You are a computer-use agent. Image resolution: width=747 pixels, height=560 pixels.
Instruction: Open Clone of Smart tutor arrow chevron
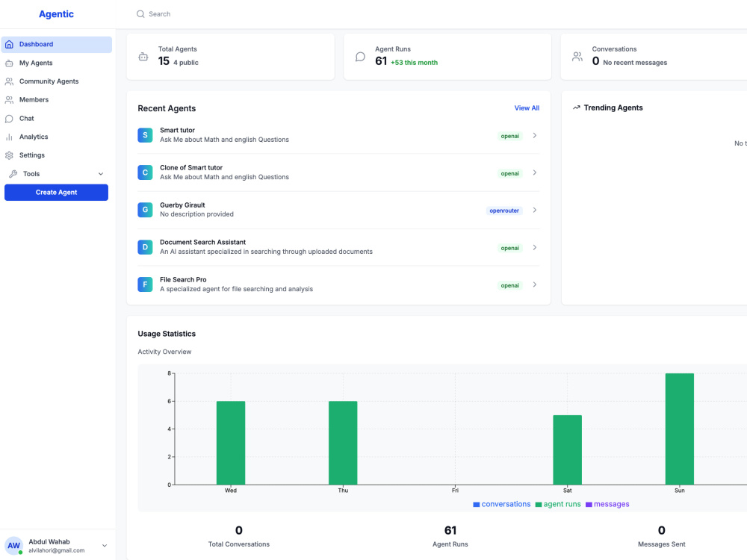click(535, 172)
